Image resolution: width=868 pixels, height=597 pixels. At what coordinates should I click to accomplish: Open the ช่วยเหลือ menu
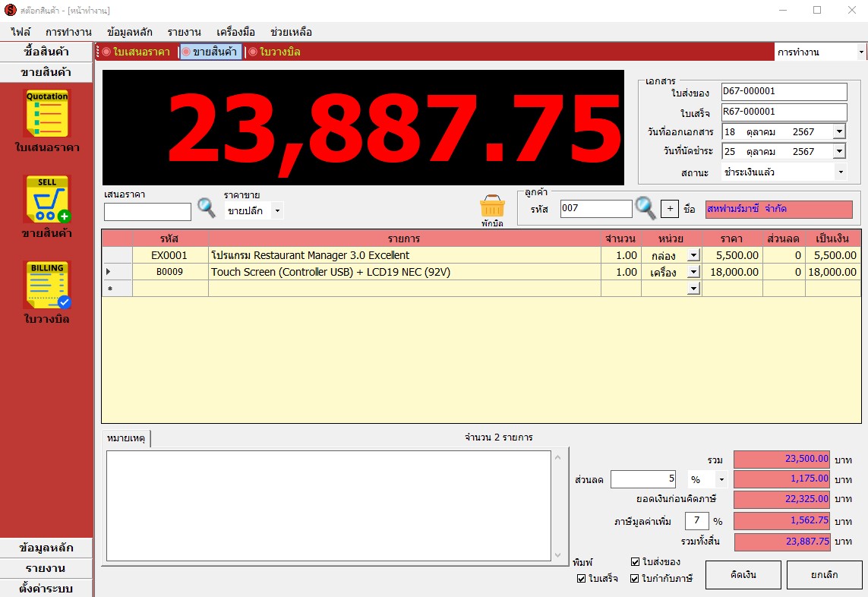pos(291,32)
